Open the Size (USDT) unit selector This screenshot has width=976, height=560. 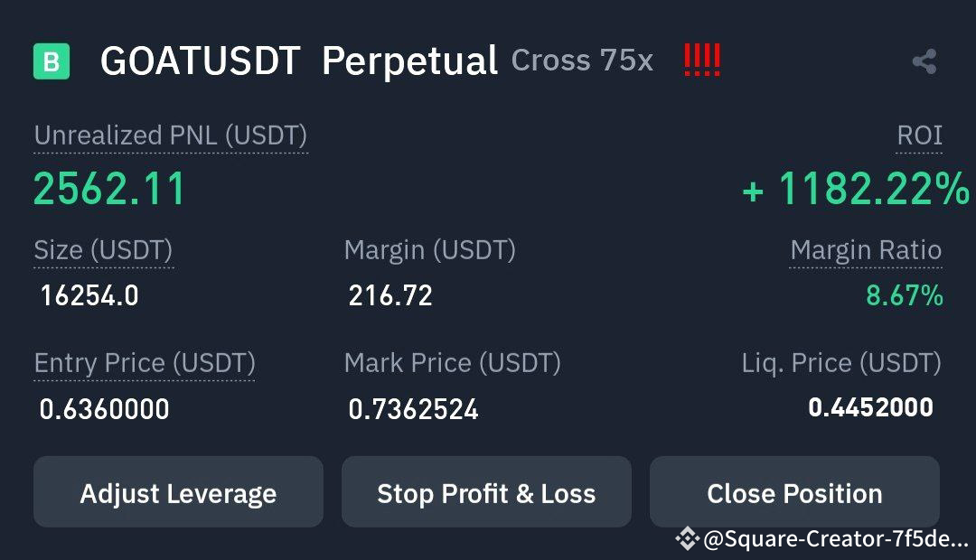coord(102,249)
